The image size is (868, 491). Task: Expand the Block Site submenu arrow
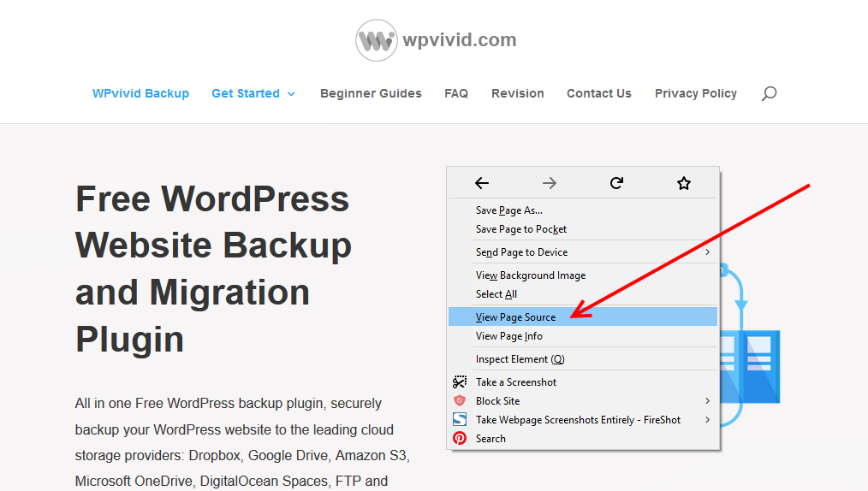coord(707,401)
